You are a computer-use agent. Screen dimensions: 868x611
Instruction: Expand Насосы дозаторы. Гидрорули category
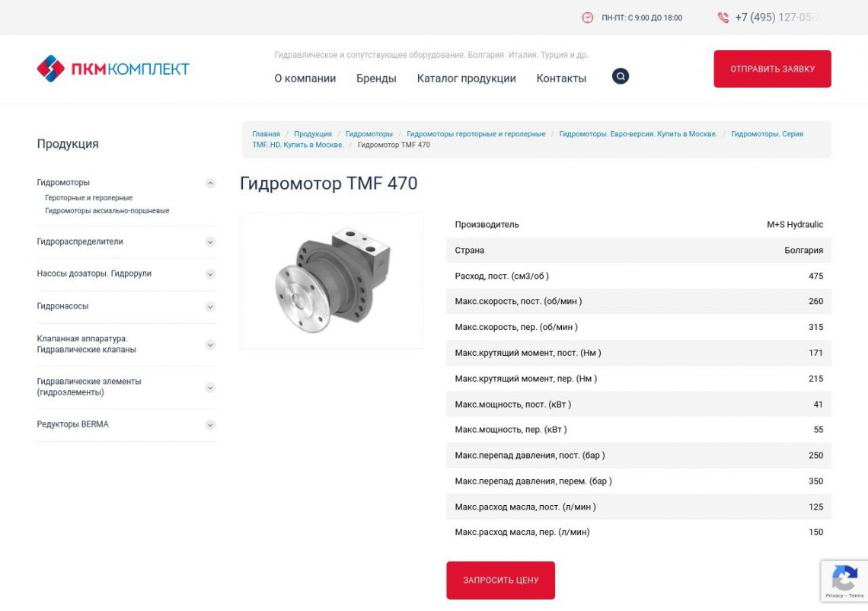click(210, 274)
